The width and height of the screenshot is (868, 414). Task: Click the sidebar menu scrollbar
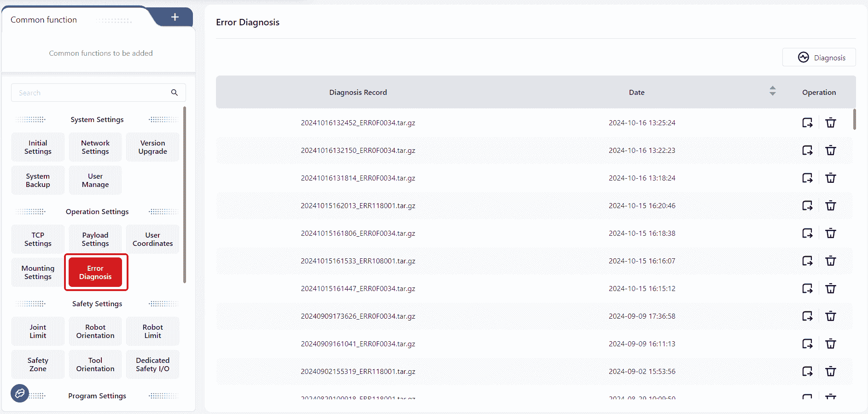pyautogui.click(x=185, y=193)
